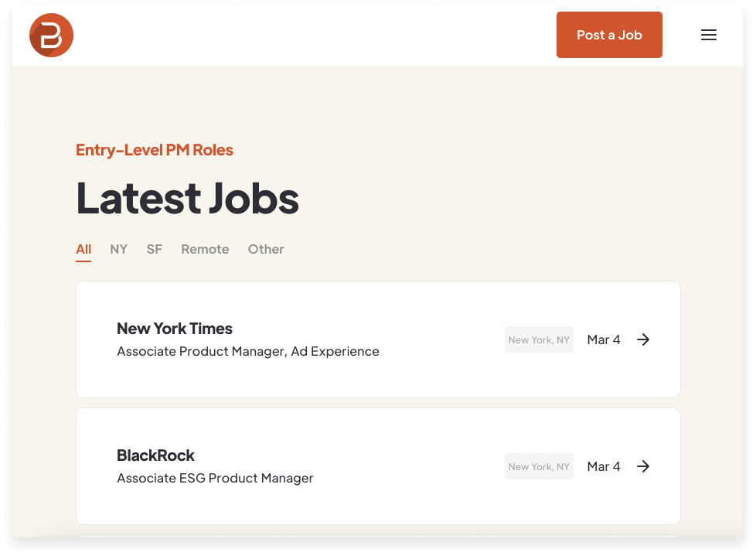Click the Entry-Level PM Roles label
This screenshot has height=556, width=756.
point(154,150)
